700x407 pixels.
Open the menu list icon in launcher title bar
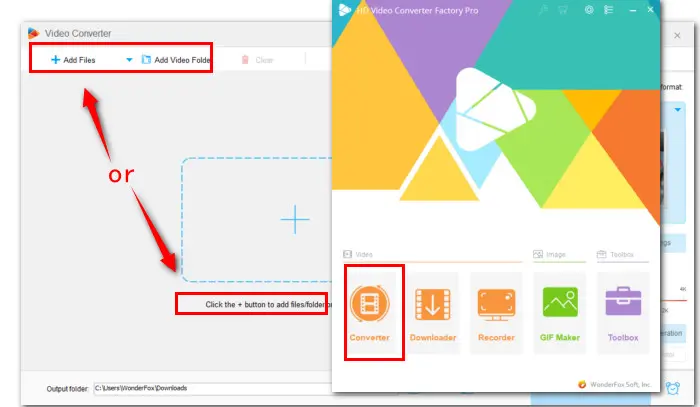coord(608,10)
